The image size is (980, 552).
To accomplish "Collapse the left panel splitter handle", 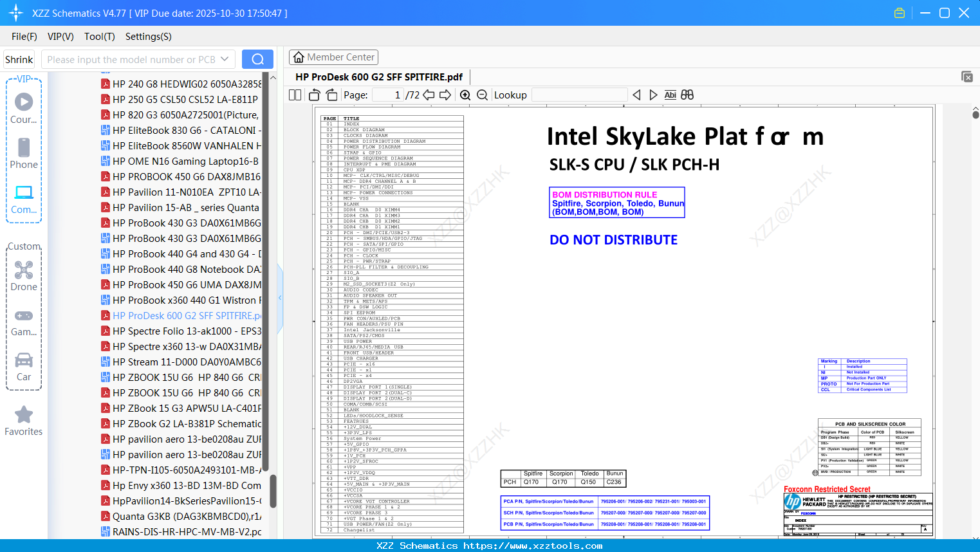I will tap(280, 297).
